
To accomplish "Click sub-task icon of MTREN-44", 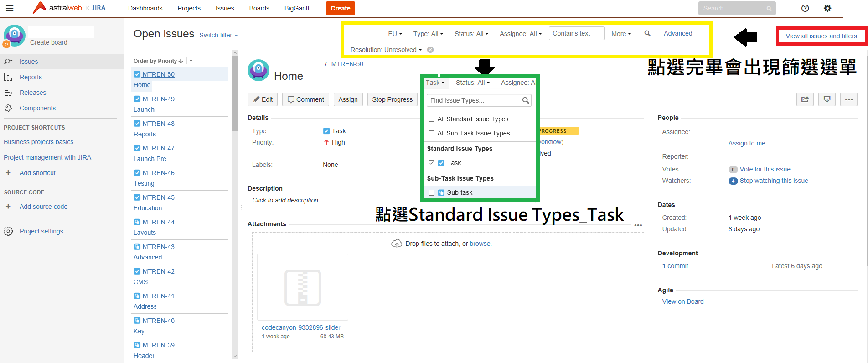I will point(137,222).
